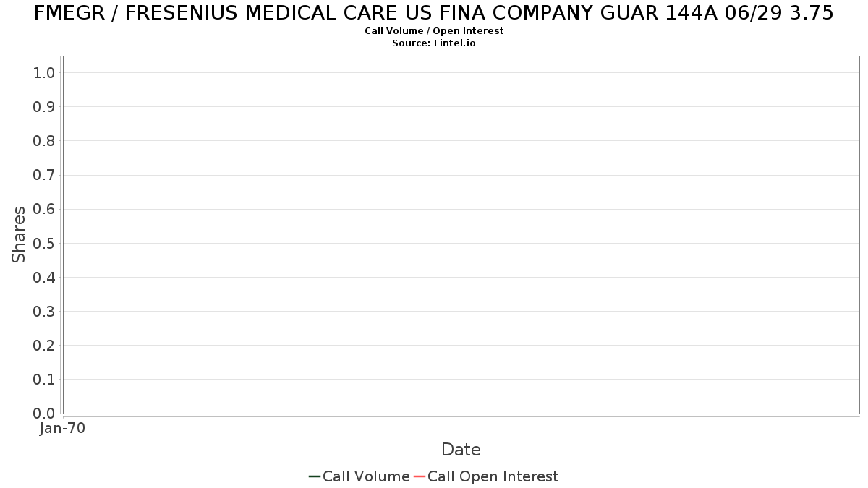Click the 0.8 y-axis tick label
This screenshot has width=868, height=488.
pos(44,141)
